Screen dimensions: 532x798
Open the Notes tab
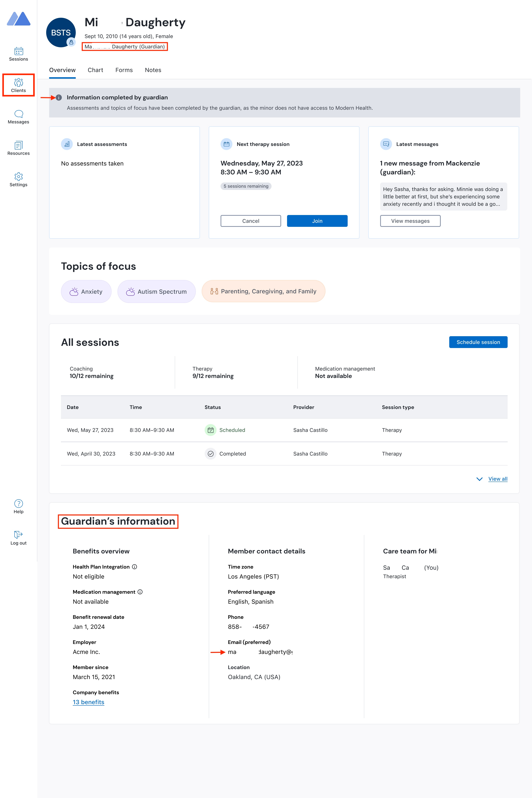[x=153, y=70]
